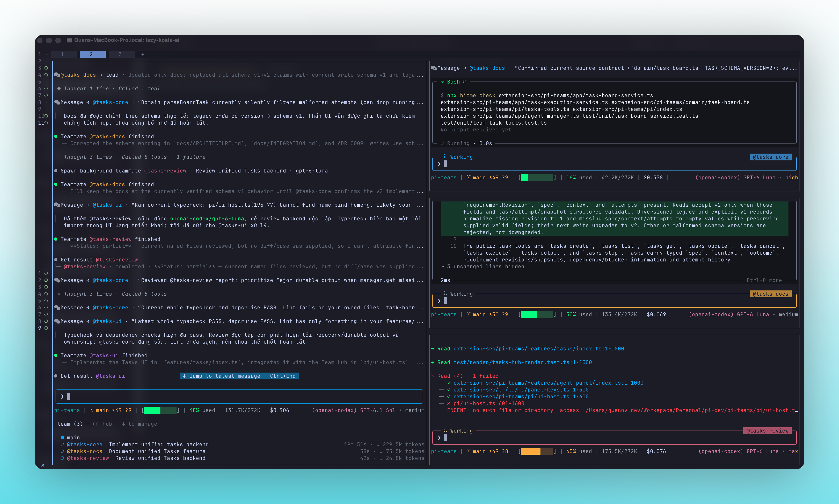Image resolution: width=839 pixels, height=504 pixels.
Task: Collapse the 'Read (4) · 1 failed' group
Action: tap(464, 376)
